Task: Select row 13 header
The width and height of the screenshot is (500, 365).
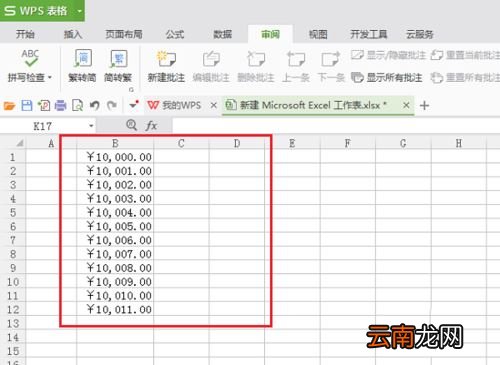Action: [x=13, y=323]
